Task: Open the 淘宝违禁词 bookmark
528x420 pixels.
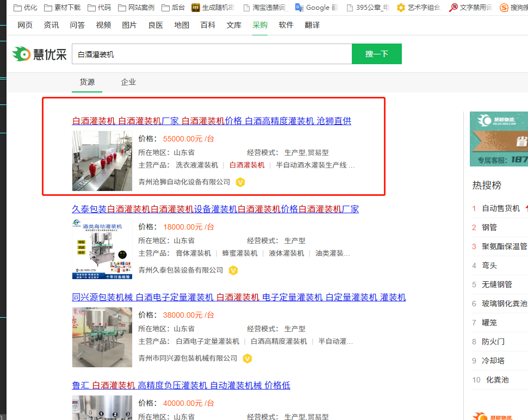Action: click(x=265, y=8)
